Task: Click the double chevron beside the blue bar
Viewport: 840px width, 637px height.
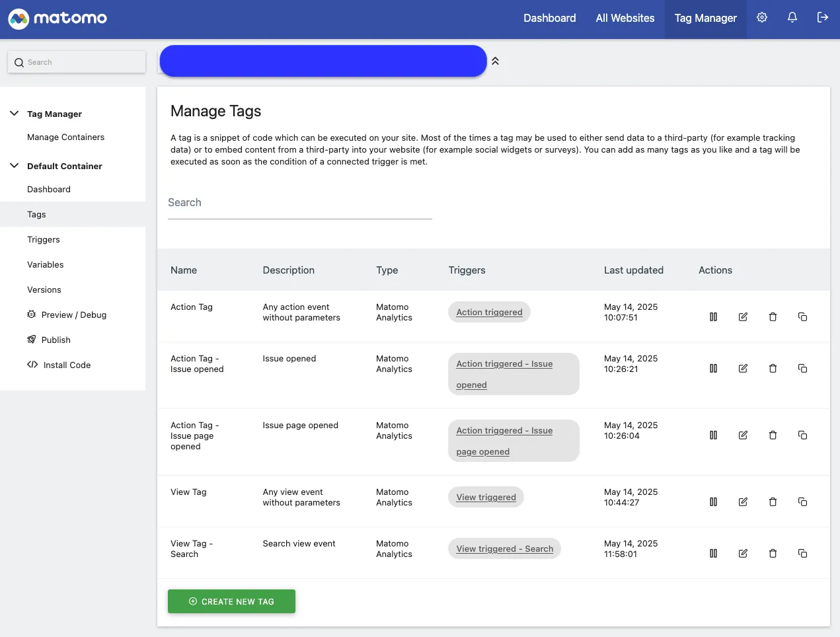Action: pyautogui.click(x=495, y=61)
